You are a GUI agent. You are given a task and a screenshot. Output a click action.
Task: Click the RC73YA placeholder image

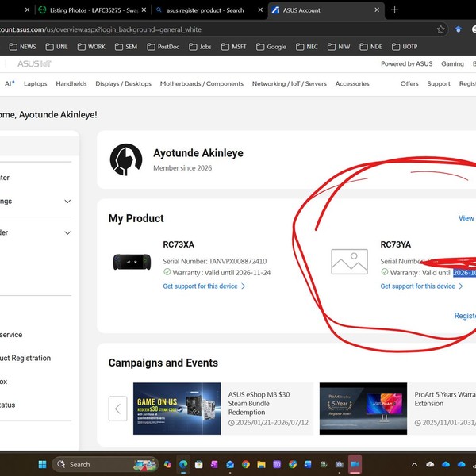[x=349, y=262]
